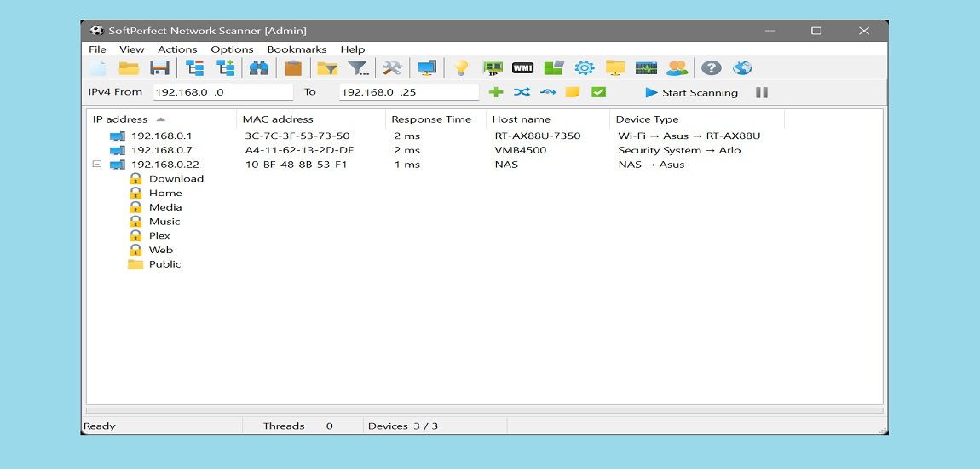
Task: Click the IPv4 From address field
Action: (223, 92)
